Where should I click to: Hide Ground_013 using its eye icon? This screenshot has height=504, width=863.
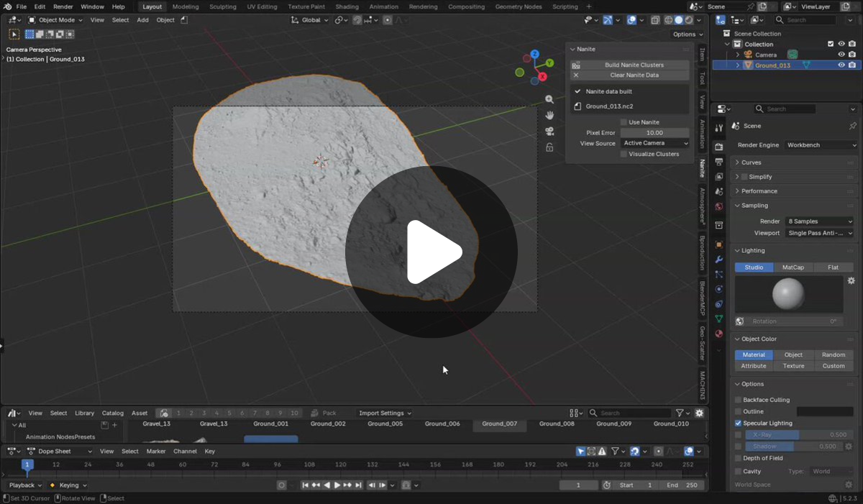841,65
